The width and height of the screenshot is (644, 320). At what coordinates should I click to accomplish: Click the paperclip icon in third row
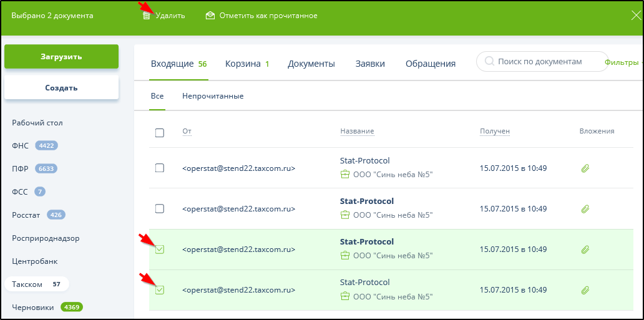[x=585, y=250]
